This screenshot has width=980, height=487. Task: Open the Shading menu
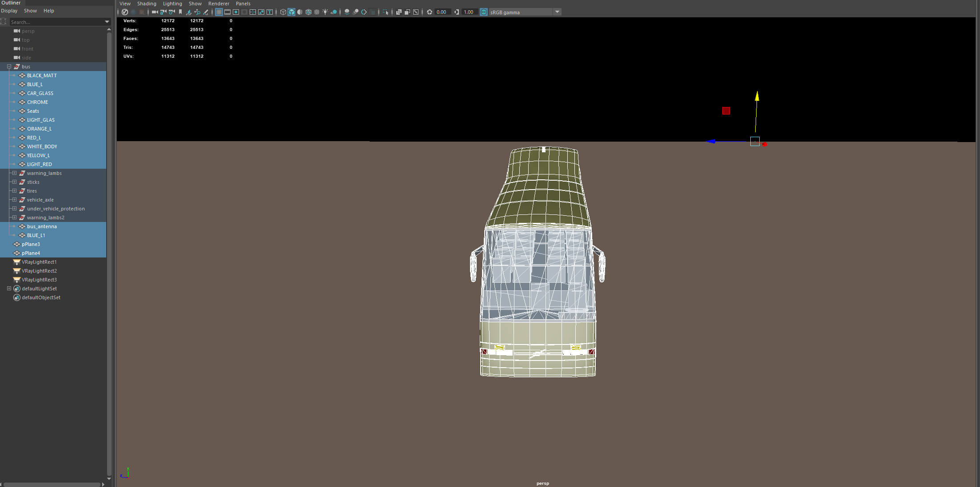[x=147, y=4]
